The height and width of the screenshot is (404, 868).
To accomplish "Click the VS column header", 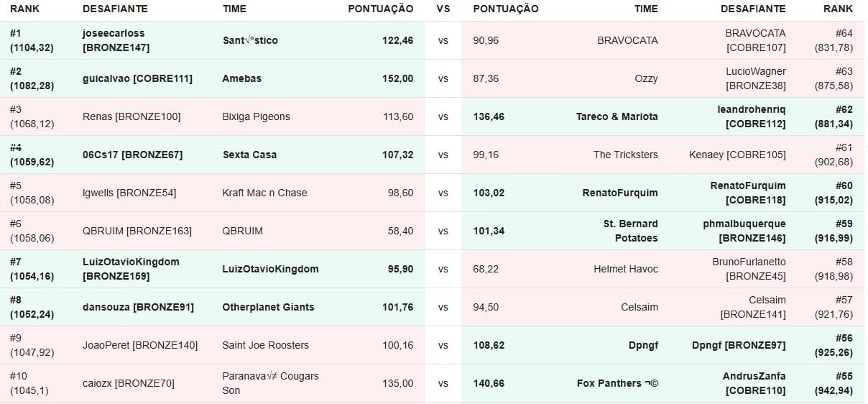I will (x=443, y=9).
